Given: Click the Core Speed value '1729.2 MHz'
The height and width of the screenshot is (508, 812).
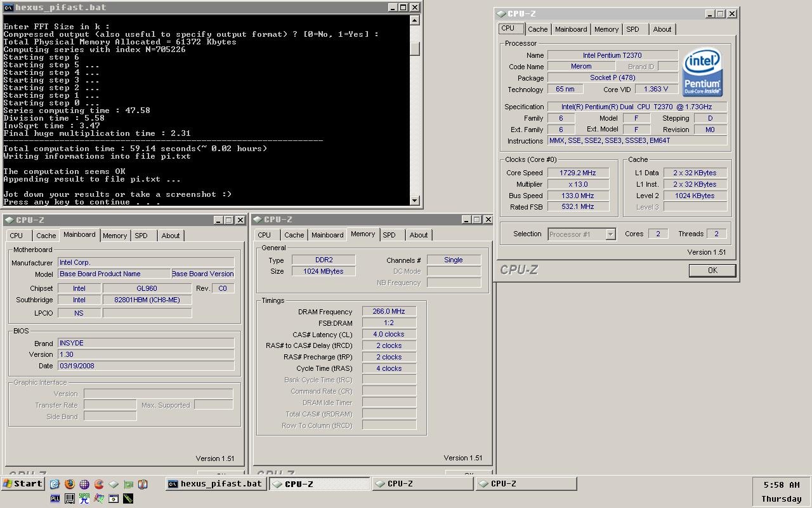Looking at the screenshot, I should pos(577,173).
